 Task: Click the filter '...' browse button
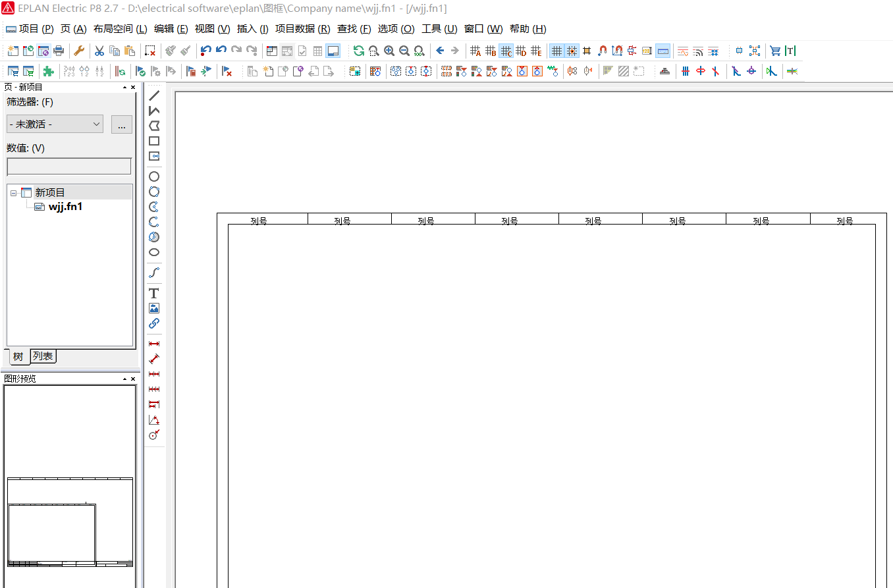pos(122,124)
